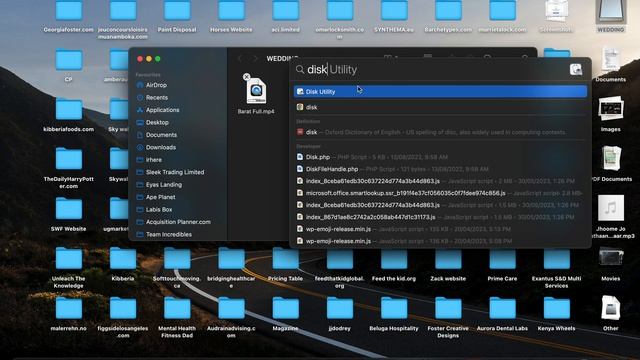Select Exantus S&D Multi Services folder
The height and width of the screenshot is (360, 640).
tap(557, 268)
